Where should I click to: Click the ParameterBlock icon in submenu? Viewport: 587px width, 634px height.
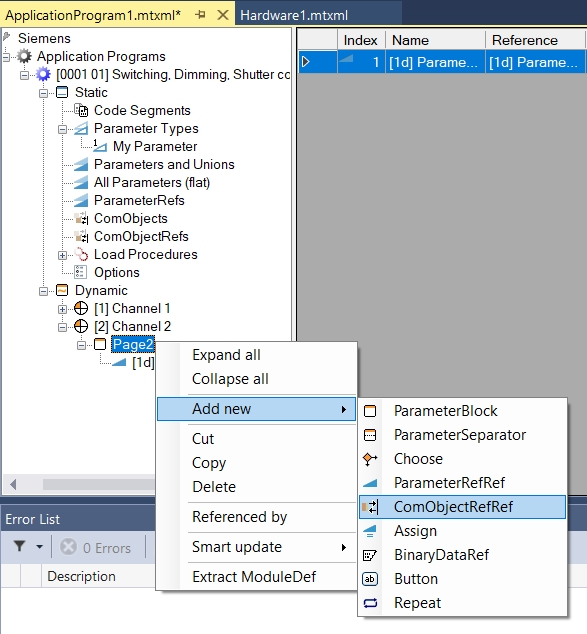pos(370,411)
